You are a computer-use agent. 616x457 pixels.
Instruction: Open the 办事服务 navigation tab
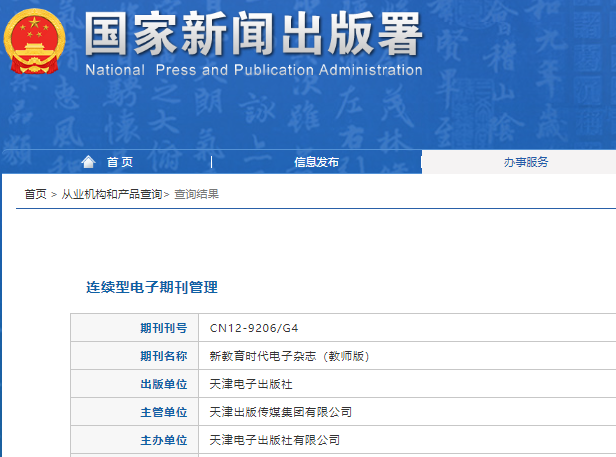click(x=526, y=162)
